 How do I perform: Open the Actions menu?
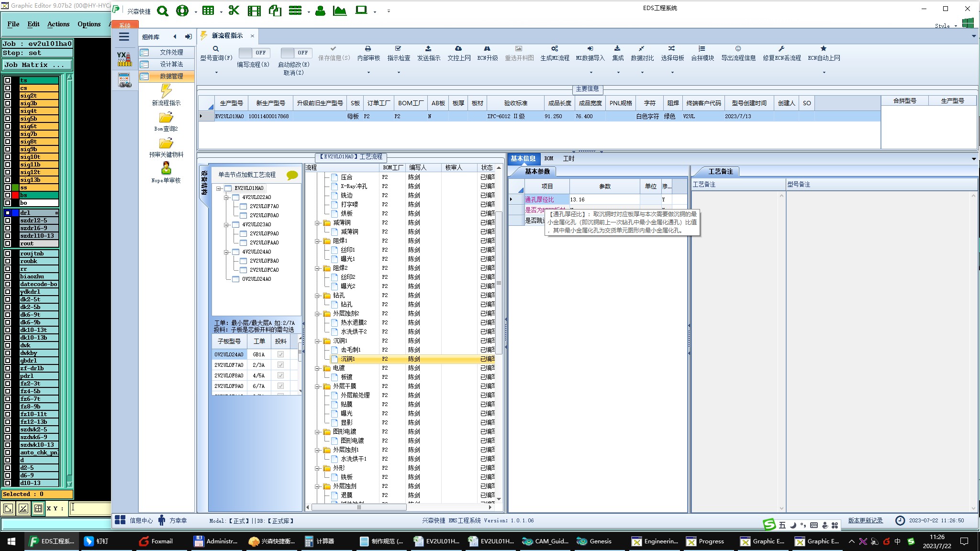coord(58,24)
